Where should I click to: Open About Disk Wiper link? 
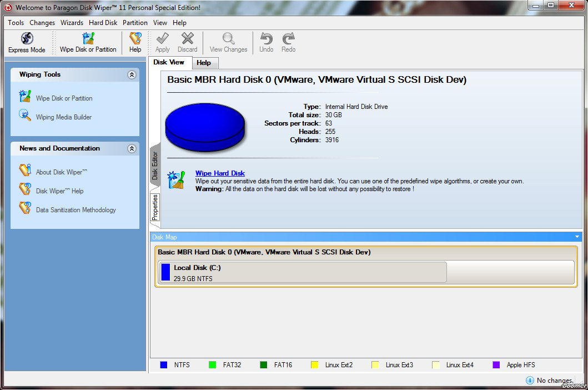pyautogui.click(x=62, y=172)
